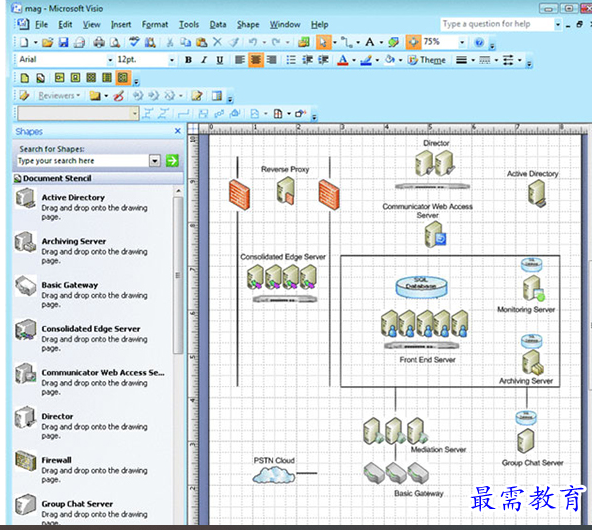Apply the line color pen button
Screen dimensions: 592x530
pos(366,60)
